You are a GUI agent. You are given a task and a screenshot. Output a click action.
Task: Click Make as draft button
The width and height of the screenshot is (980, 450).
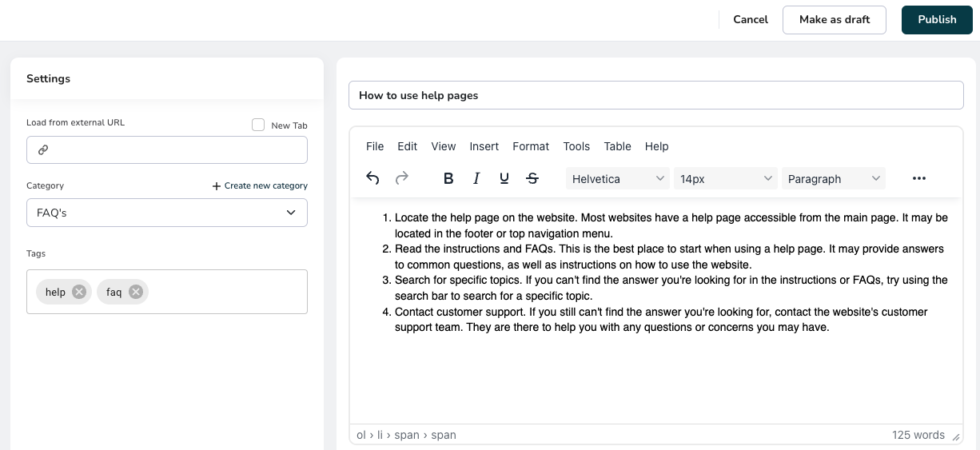pyautogui.click(x=835, y=19)
